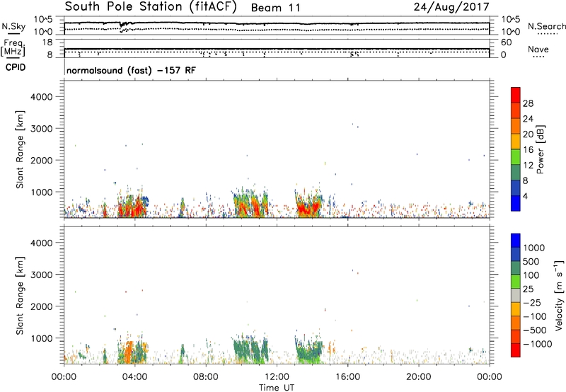The image size is (566, 392).
Task: Click the velocity colorbar value -25
Action: point(532,303)
